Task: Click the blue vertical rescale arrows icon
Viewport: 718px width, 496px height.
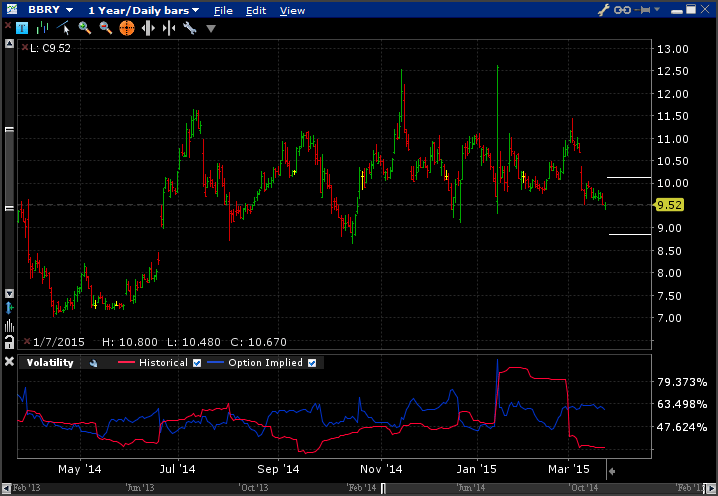Action: click(x=9, y=308)
